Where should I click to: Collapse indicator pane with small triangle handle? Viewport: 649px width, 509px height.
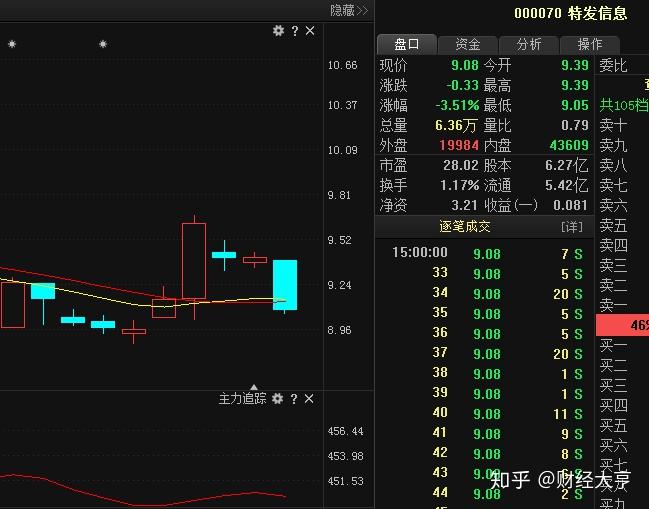click(x=254, y=387)
